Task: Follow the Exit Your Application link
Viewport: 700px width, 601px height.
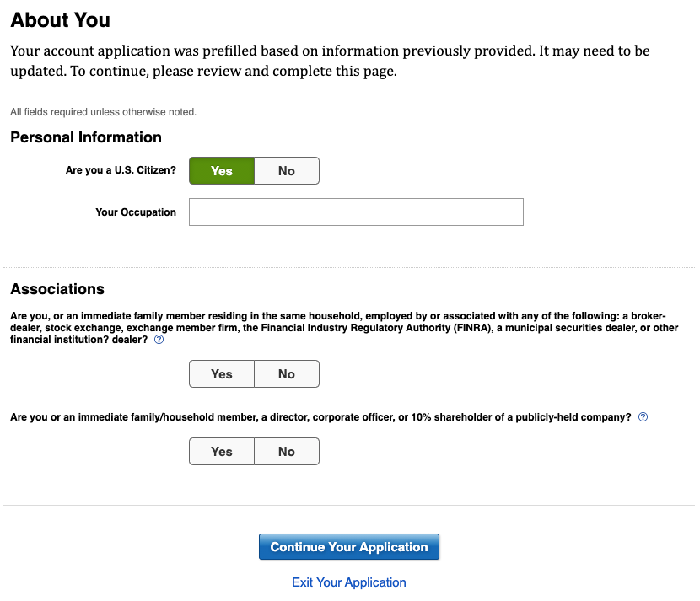Action: [x=349, y=582]
